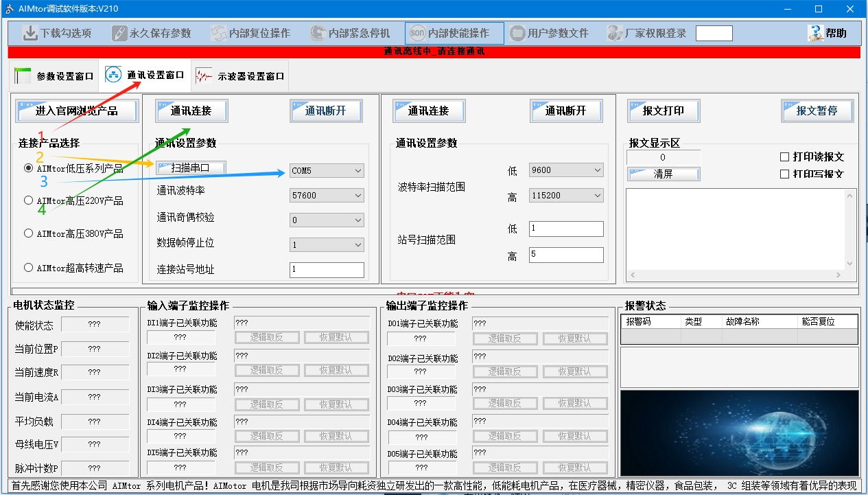Switch to 参数设置窗口 tab
868x495 pixels.
click(55, 76)
